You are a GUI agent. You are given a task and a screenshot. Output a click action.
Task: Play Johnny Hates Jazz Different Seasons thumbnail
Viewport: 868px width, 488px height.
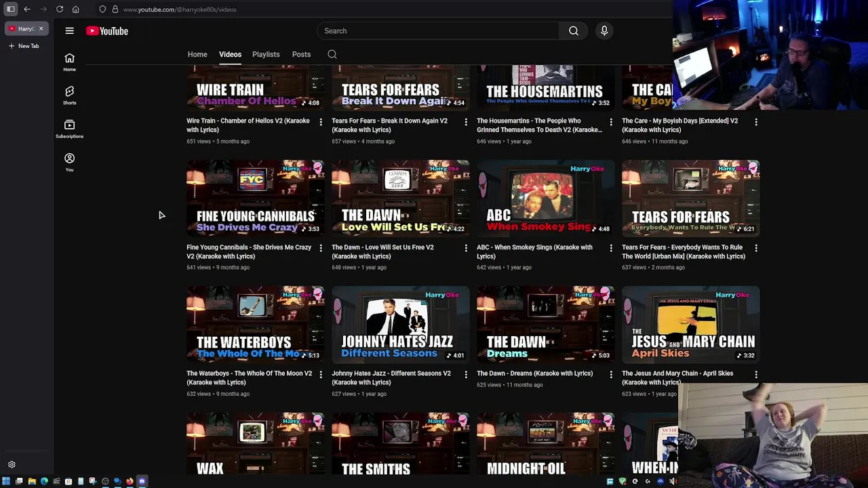401,325
